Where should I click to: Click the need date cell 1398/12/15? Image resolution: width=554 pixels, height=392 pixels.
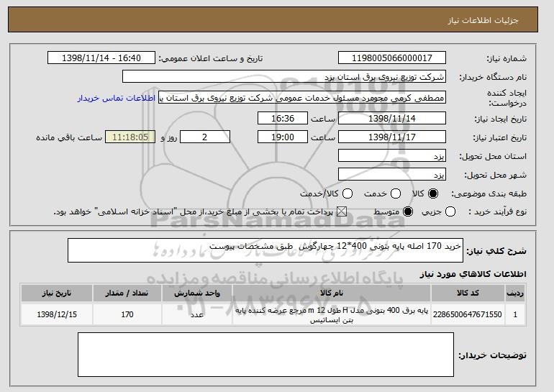point(57,314)
